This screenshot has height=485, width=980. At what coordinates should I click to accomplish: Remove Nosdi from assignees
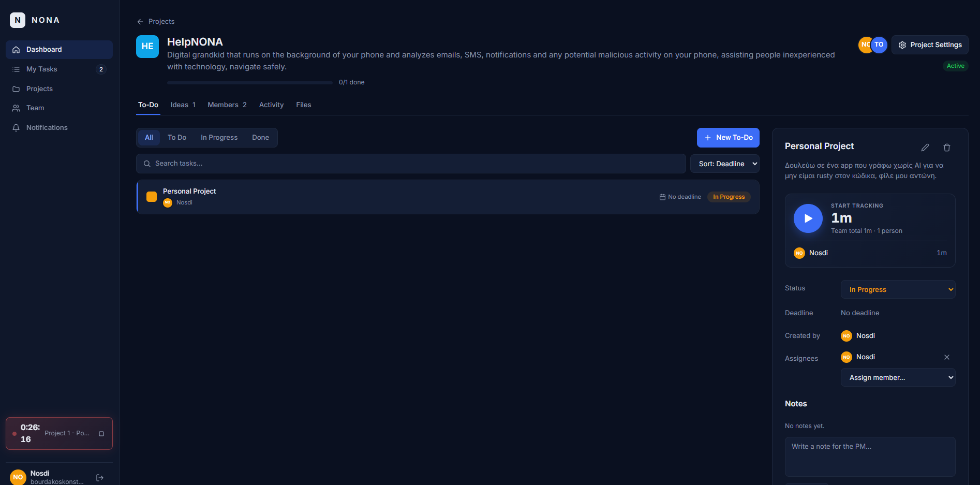(947, 357)
